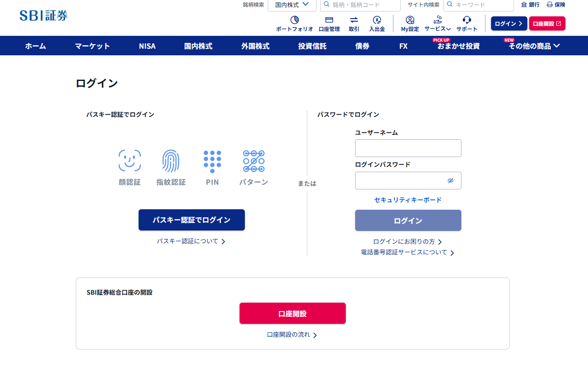The height and width of the screenshot is (373, 588).
Task: Select the 指紋認証 fingerprint icon
Action: pyautogui.click(x=171, y=161)
